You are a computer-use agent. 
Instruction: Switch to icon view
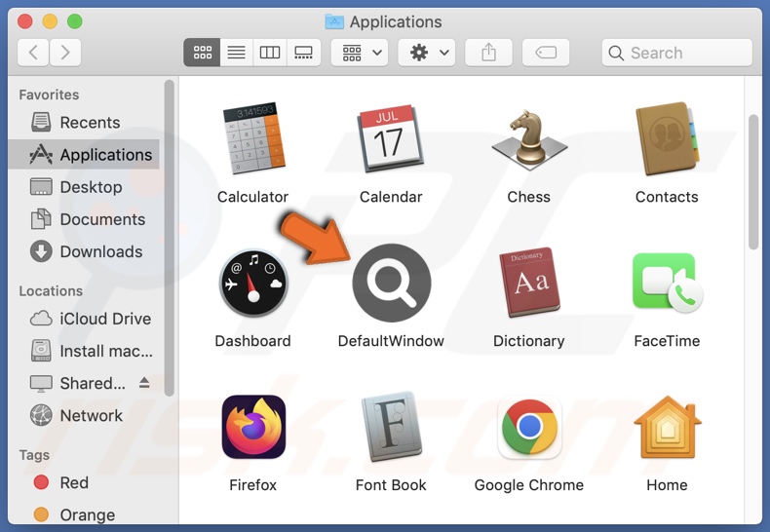[x=202, y=52]
